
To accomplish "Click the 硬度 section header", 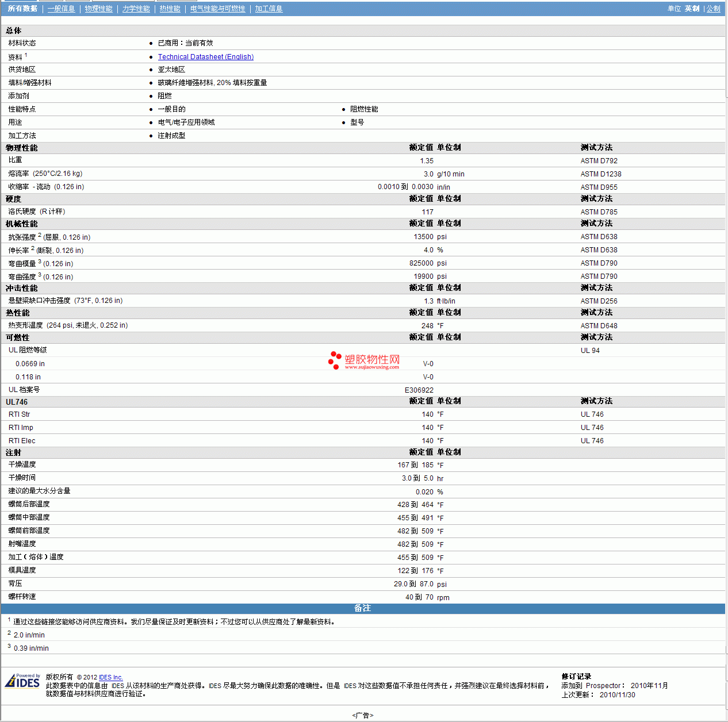I will 14,199.
